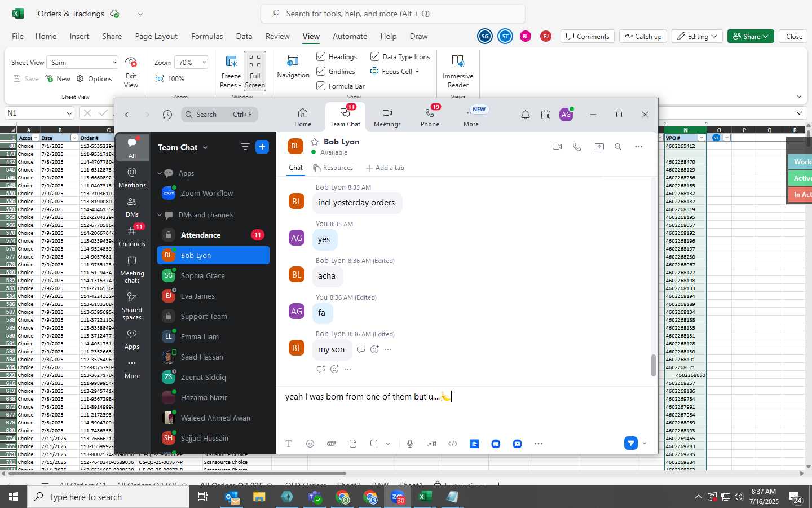Click Add a tab in chat

[x=385, y=168]
